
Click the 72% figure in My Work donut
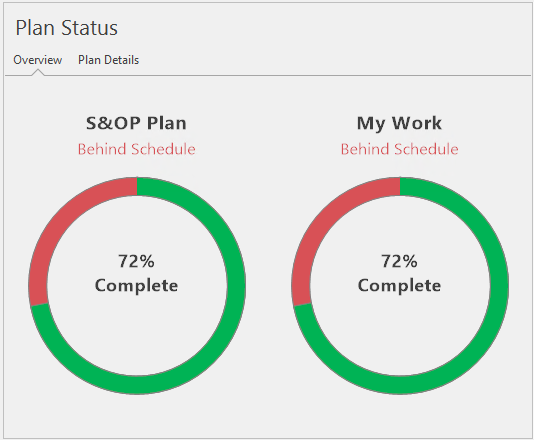(399, 262)
